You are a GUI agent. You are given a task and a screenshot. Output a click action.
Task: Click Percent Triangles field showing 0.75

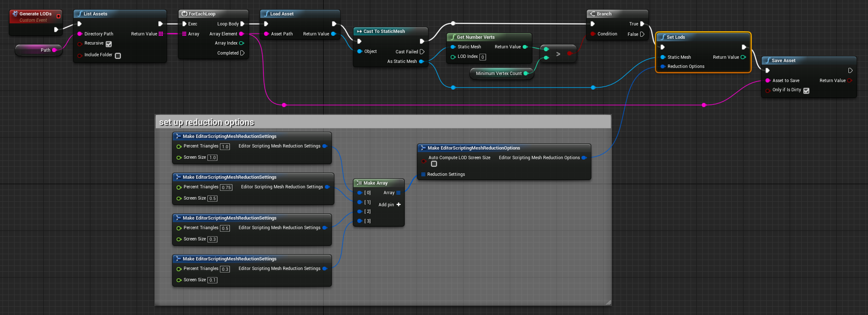[x=226, y=187]
